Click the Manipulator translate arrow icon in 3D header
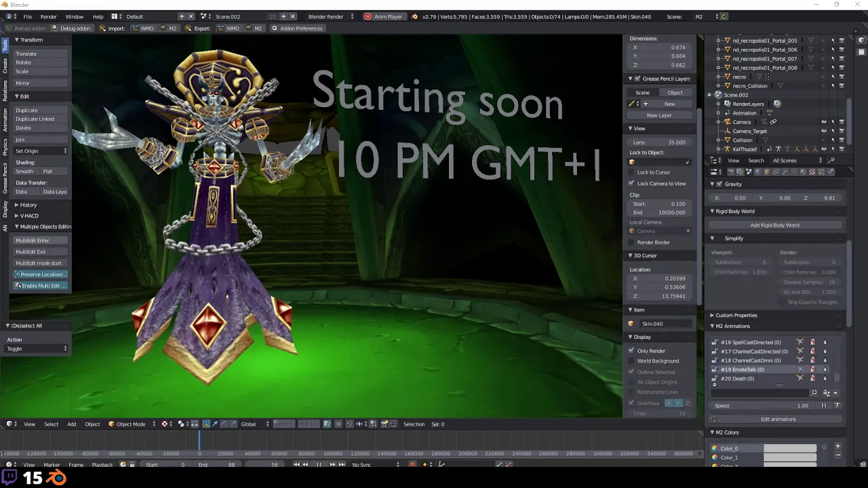Screen dimensions: 868x488 point(215,424)
